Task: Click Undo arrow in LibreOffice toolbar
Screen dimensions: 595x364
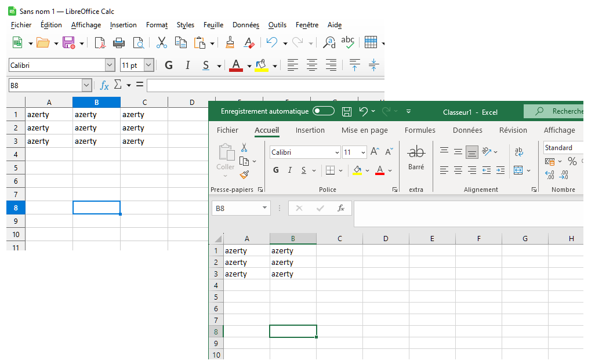Action: [x=272, y=42]
